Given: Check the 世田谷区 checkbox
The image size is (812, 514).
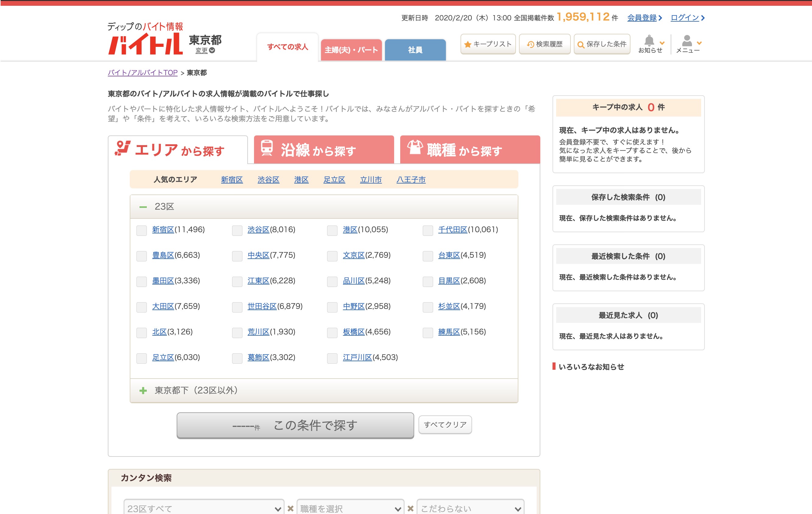Looking at the screenshot, I should point(237,307).
